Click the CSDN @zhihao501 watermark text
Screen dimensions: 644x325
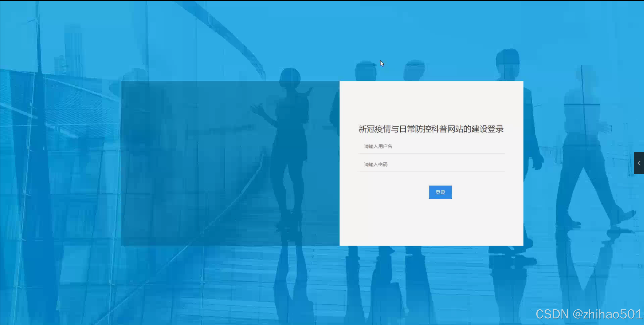tap(589, 314)
